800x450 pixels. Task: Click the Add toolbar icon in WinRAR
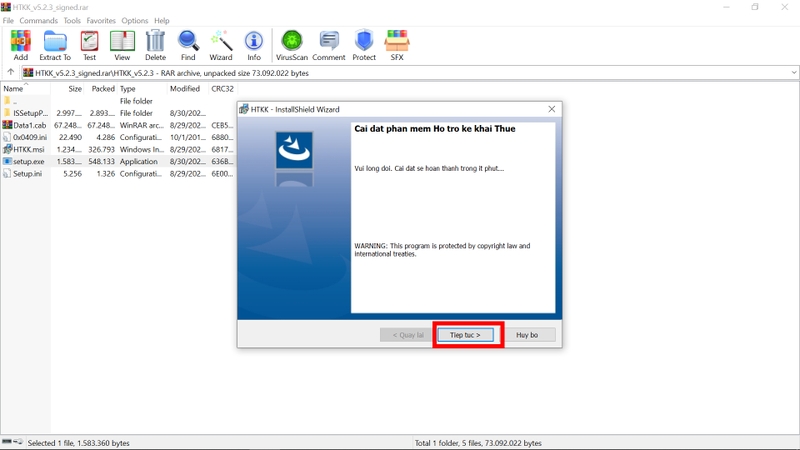coord(20,45)
